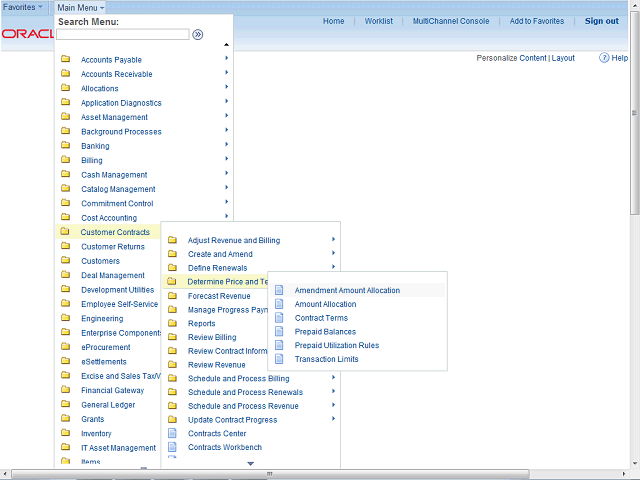Click the Banking folder icon
Image resolution: width=640 pixels, height=480 pixels.
coord(65,145)
